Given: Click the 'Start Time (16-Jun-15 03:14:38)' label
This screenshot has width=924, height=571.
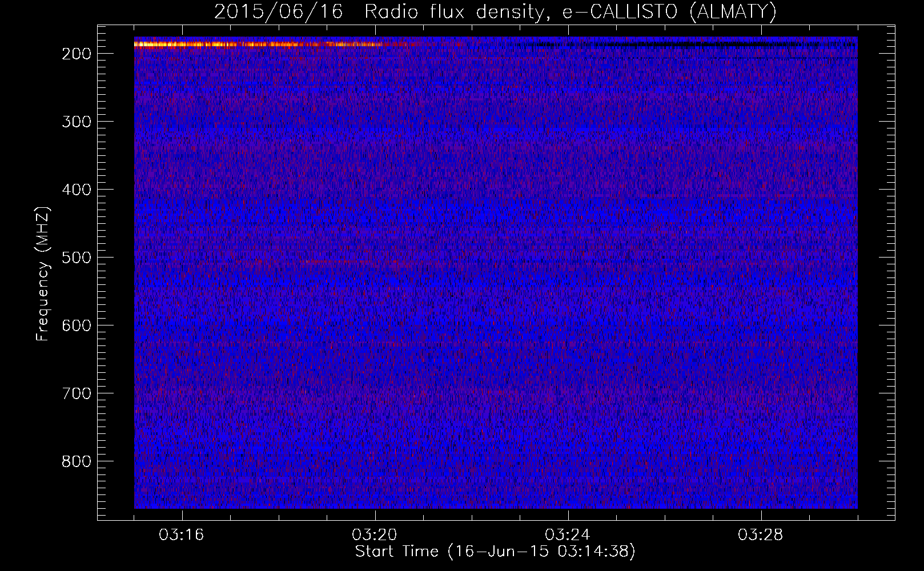Looking at the screenshot, I should (495, 551).
